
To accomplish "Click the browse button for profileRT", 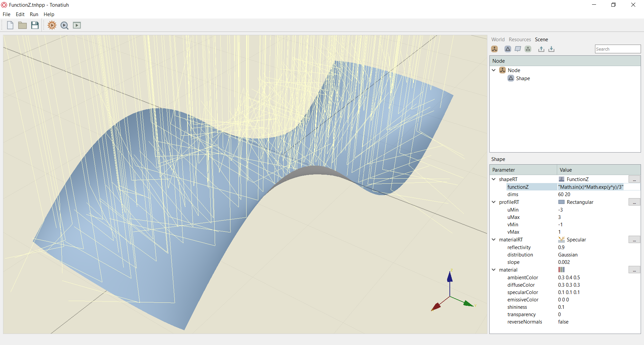I will point(634,202).
